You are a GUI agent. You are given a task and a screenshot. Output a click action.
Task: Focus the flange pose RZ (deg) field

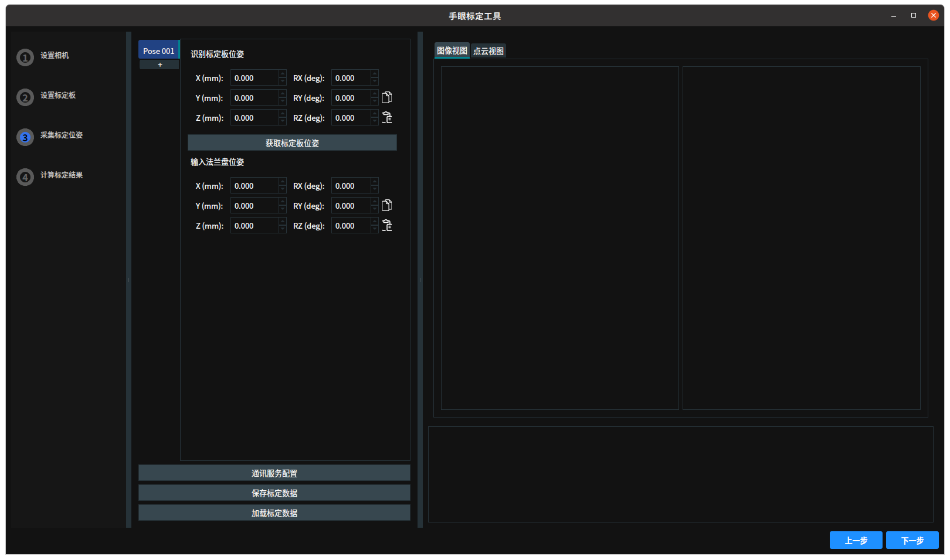(351, 226)
